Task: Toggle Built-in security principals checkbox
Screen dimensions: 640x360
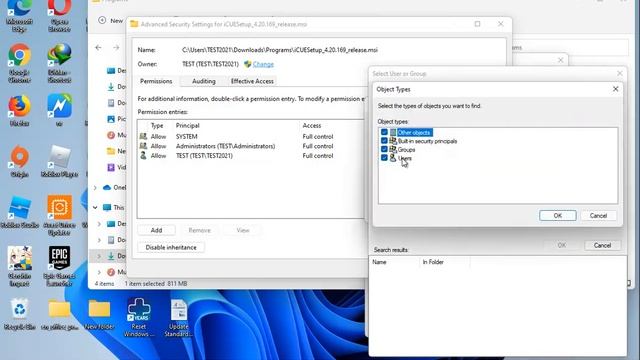Action: 384,141
